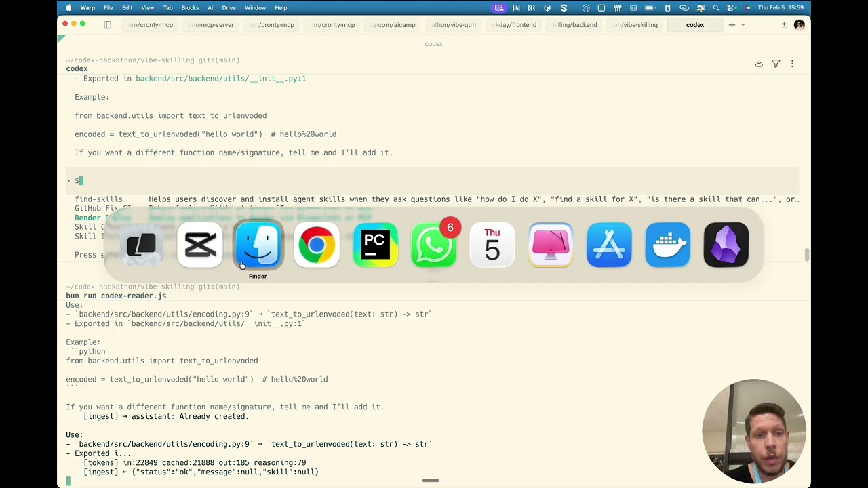The image size is (868, 488).
Task: Open CapCut from the Dock
Action: 200,245
